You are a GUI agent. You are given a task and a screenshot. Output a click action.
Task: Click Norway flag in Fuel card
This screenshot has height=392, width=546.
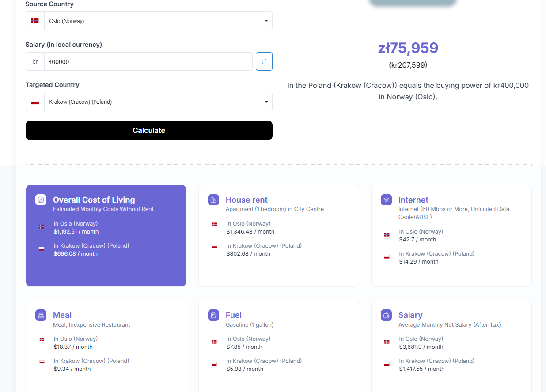pos(214,342)
